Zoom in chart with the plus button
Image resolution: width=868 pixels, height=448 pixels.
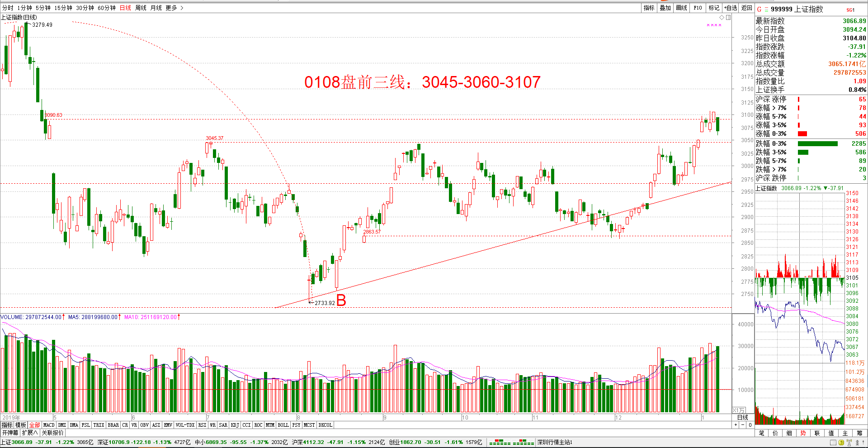click(736, 425)
